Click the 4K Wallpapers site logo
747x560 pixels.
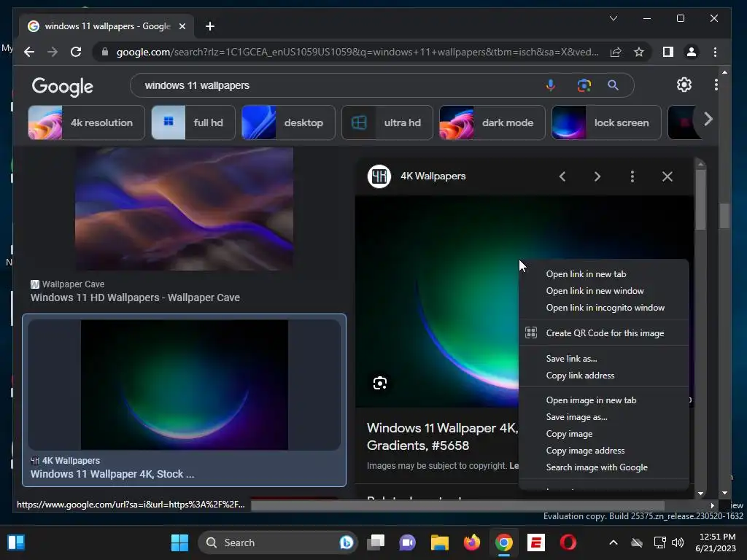pos(379,176)
